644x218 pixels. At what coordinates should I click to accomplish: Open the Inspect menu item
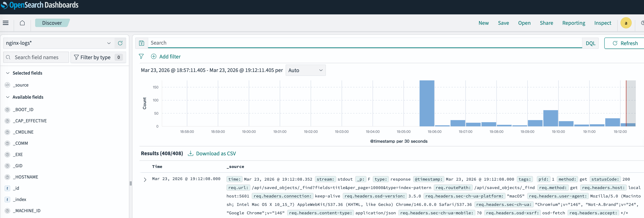[x=603, y=23]
